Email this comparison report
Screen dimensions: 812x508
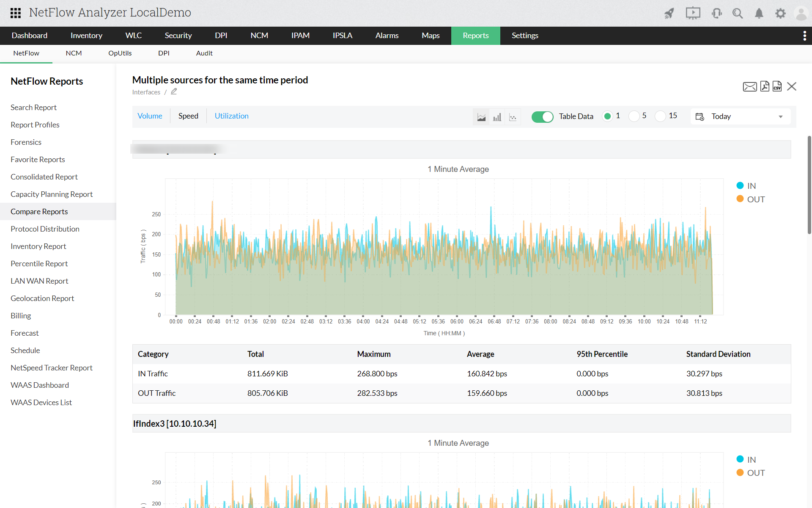point(749,86)
